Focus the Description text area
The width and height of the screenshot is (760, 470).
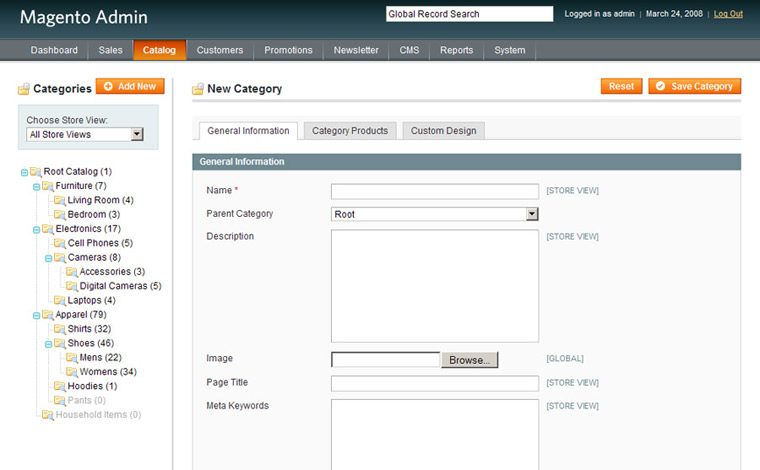[435, 286]
